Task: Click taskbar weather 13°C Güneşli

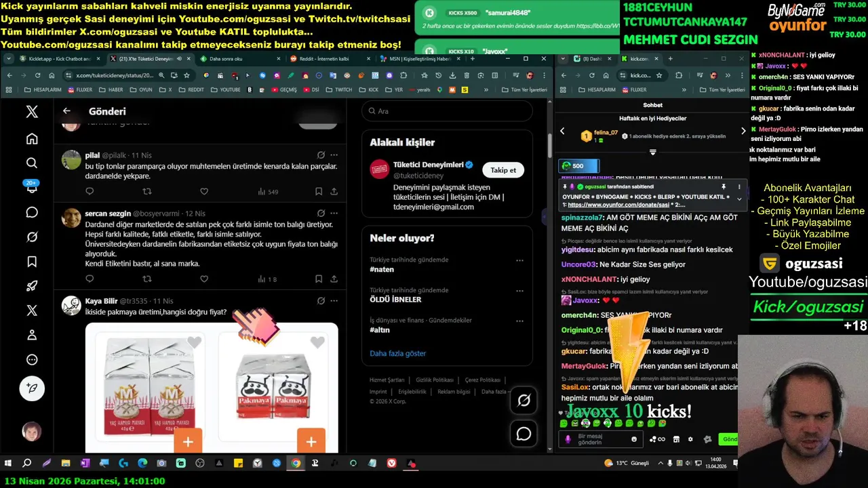Action: [x=627, y=464]
